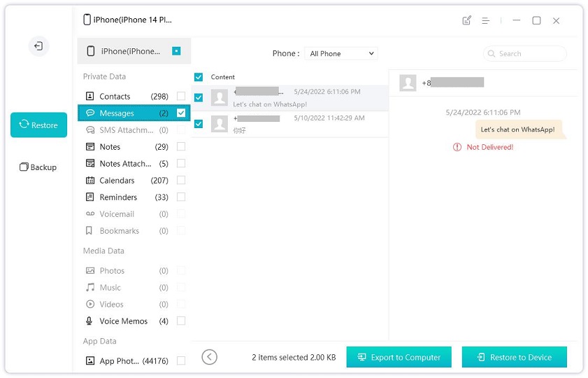
Task: Click the Calendars icon in sidebar
Action: coord(89,181)
